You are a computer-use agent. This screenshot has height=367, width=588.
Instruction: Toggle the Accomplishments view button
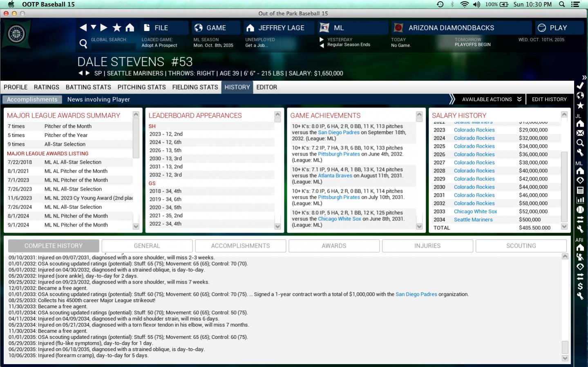32,100
